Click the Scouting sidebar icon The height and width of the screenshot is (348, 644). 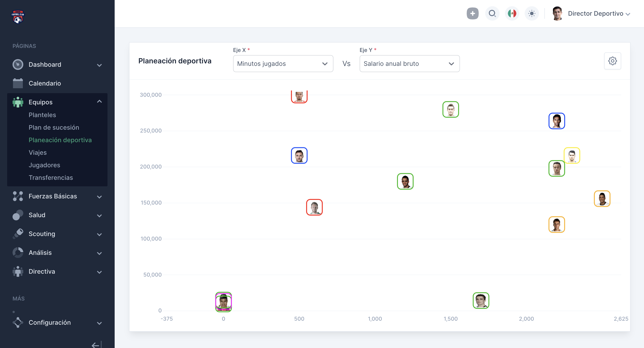(17, 234)
